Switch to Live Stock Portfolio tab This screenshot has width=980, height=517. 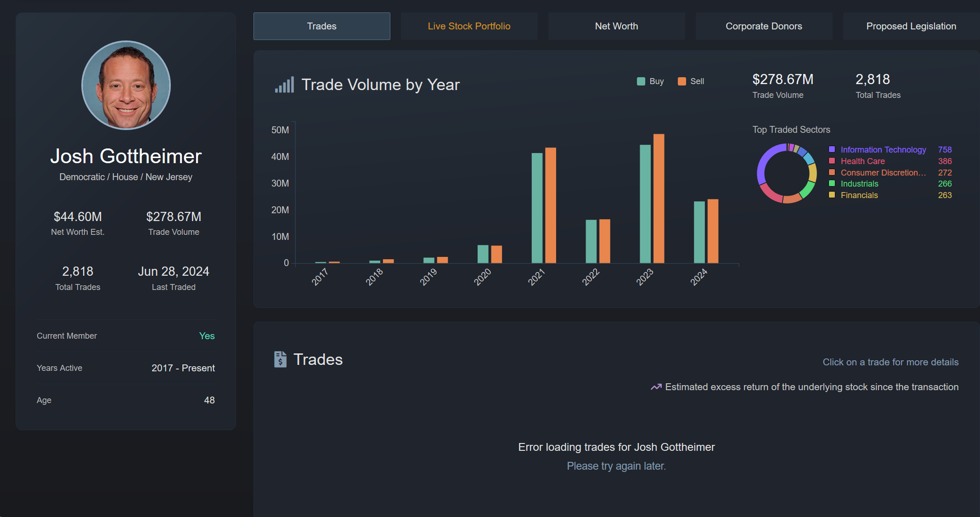tap(469, 26)
